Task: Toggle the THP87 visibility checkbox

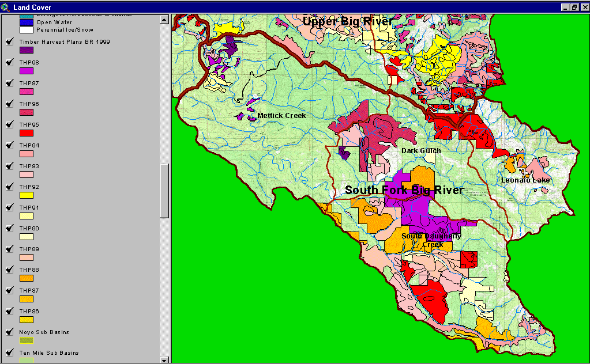Action: (10, 290)
